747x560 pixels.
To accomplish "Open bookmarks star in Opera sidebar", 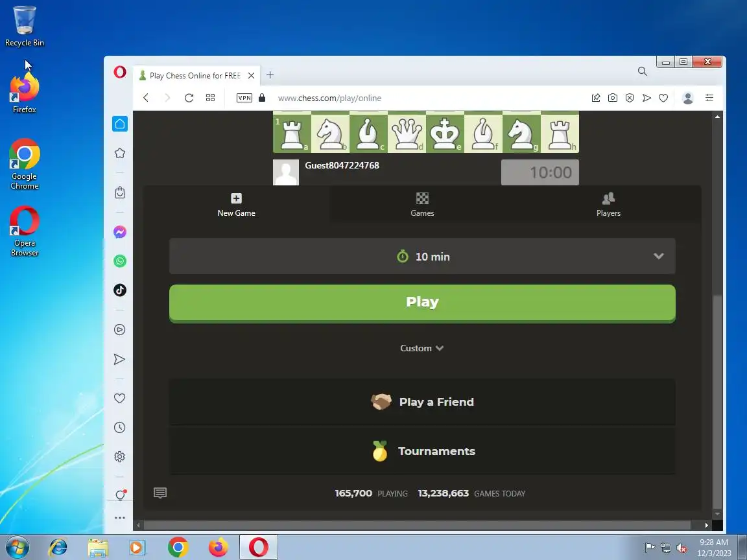I will (120, 153).
